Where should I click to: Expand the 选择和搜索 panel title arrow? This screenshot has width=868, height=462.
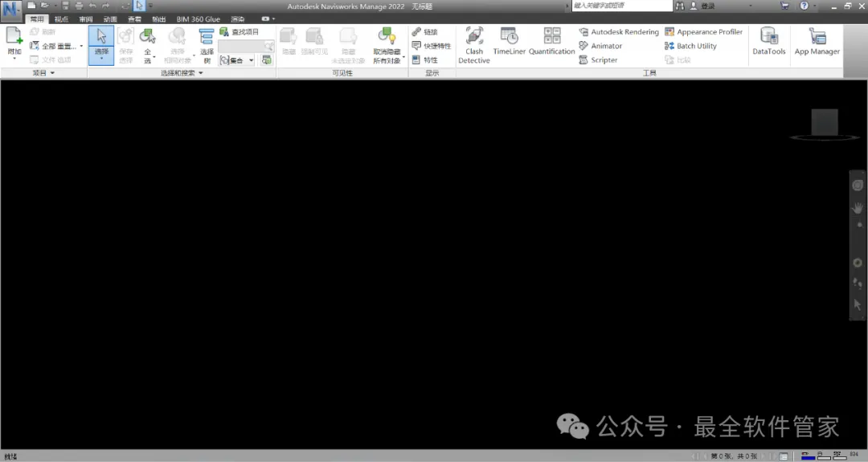tap(200, 73)
